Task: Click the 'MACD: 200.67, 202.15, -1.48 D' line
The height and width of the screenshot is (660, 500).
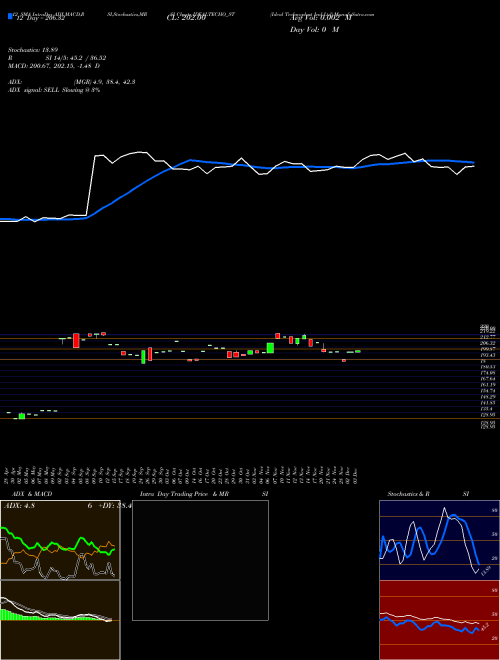Action: point(54,66)
